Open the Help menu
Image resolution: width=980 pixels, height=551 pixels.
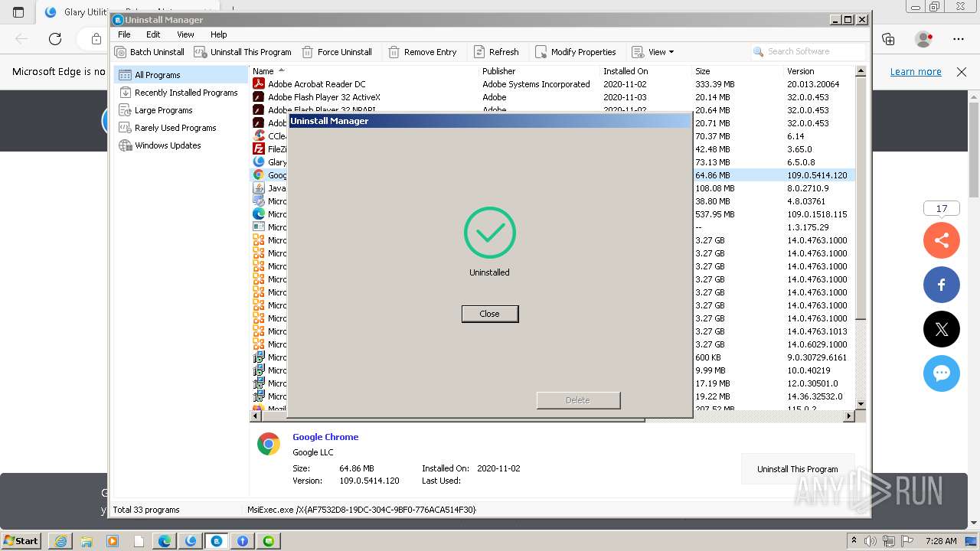219,34
